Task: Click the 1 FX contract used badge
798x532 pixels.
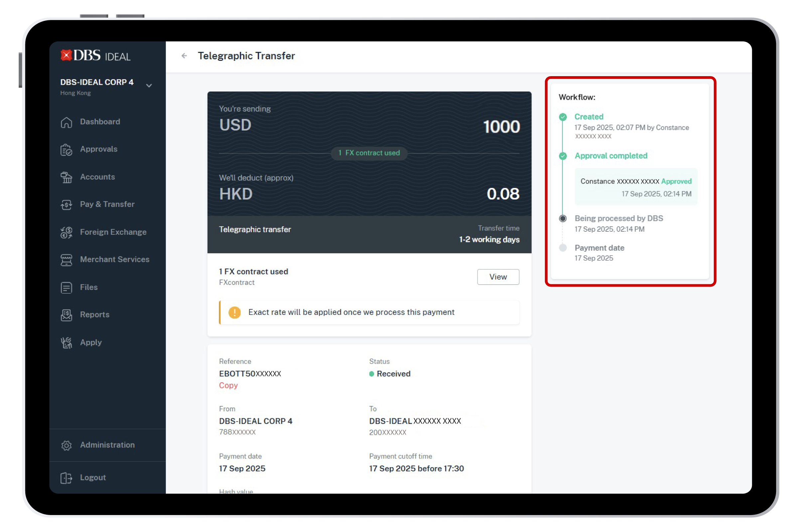Action: click(x=369, y=153)
